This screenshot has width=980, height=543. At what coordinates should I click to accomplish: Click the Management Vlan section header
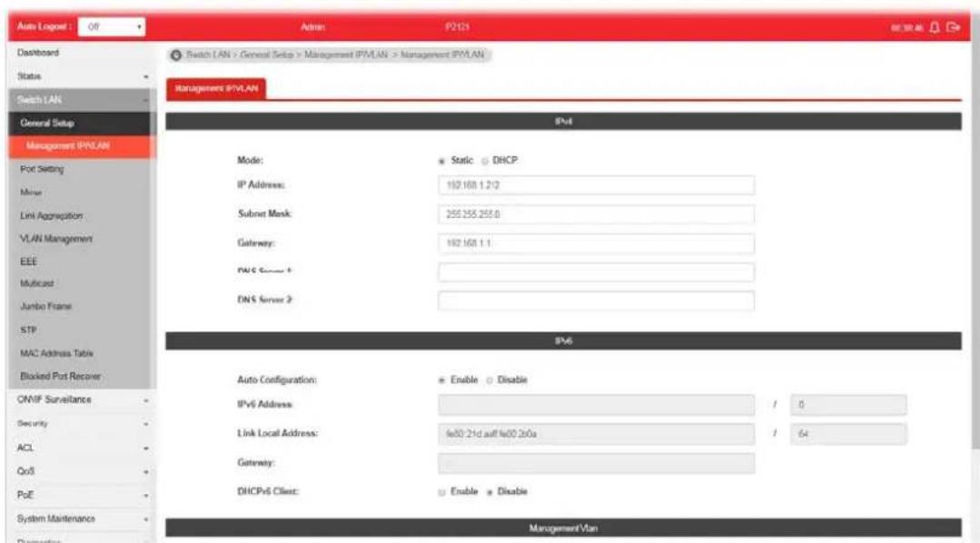pyautogui.click(x=563, y=528)
